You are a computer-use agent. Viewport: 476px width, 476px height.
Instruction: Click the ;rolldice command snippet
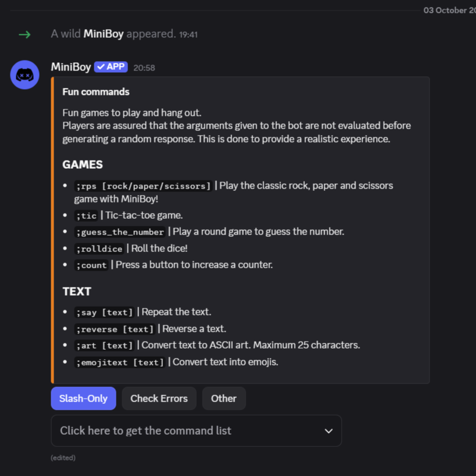click(99, 248)
